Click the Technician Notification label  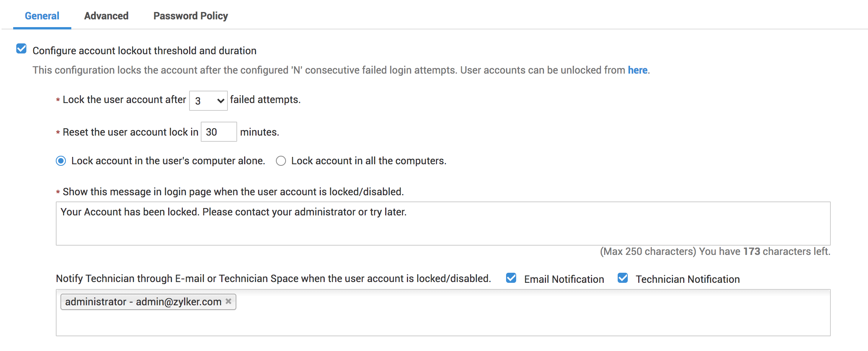point(687,279)
